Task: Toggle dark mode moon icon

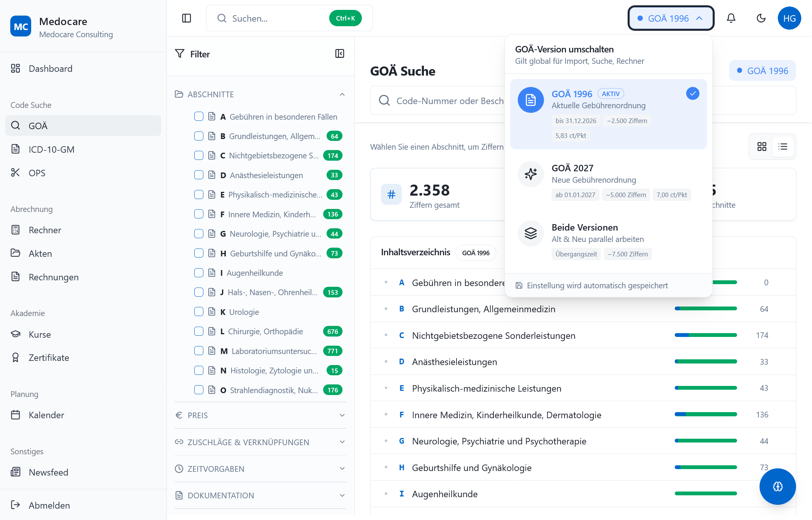Action: (x=761, y=18)
